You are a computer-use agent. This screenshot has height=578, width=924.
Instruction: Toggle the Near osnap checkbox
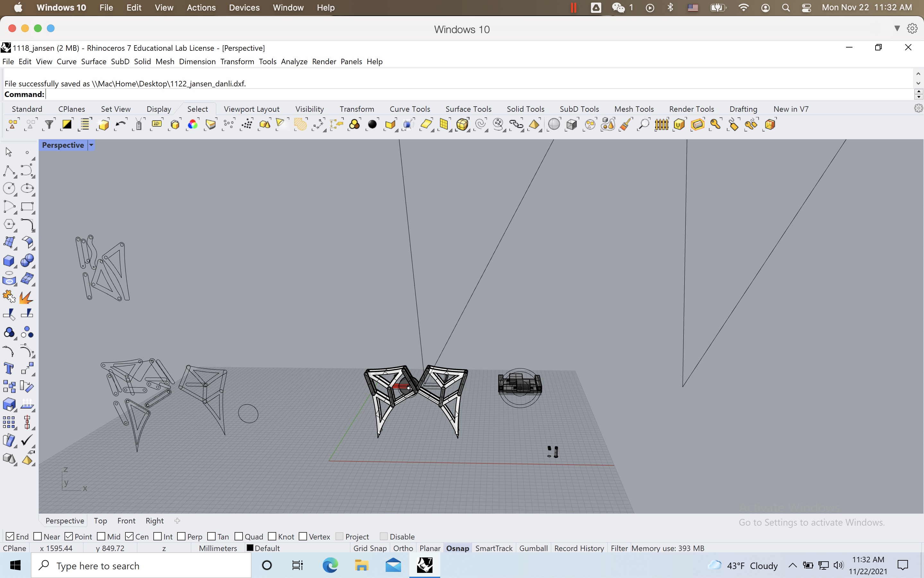point(38,536)
